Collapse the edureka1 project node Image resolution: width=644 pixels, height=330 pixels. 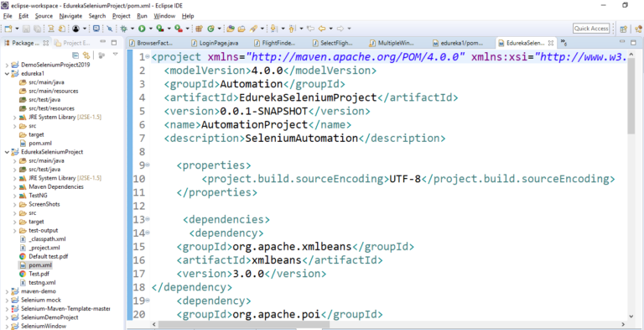tap(7, 74)
